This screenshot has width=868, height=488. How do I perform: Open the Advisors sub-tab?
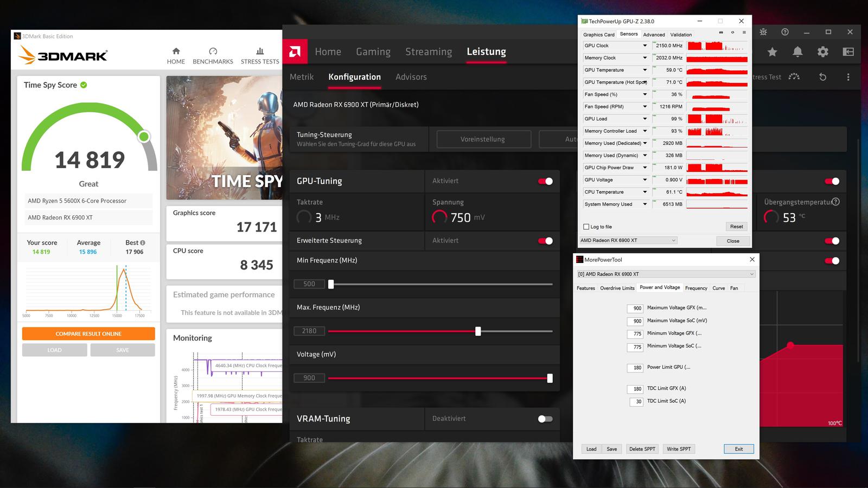[x=411, y=77]
